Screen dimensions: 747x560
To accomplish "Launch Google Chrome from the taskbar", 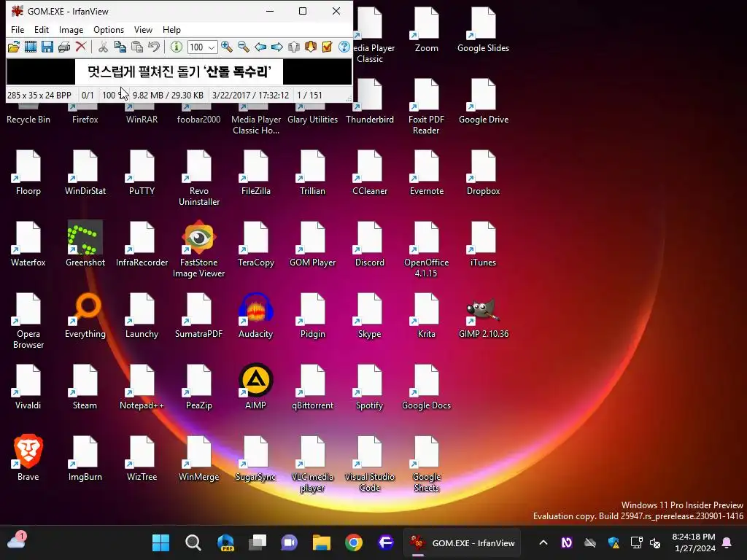I will pyautogui.click(x=354, y=542).
